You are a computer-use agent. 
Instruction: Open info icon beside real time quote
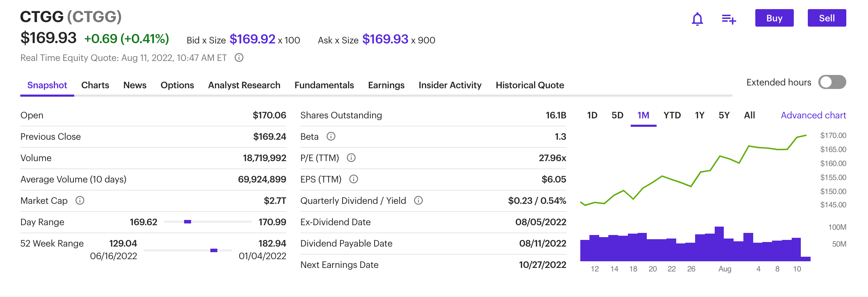[239, 57]
